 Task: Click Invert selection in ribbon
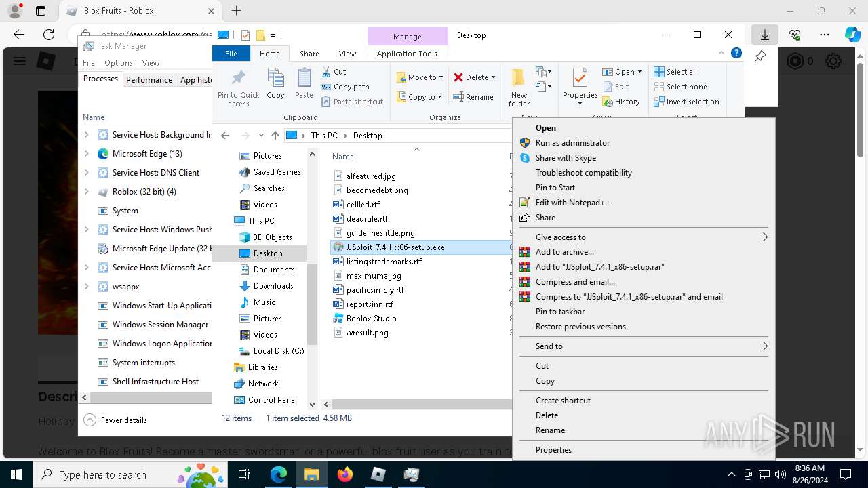[x=686, y=102]
